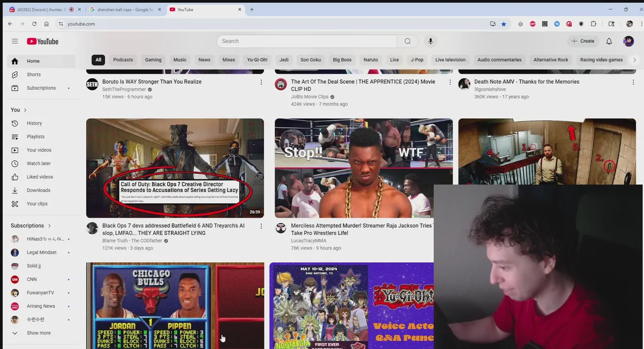644x349 pixels.
Task: Go to Shorts in sidebar
Action: (x=41, y=75)
